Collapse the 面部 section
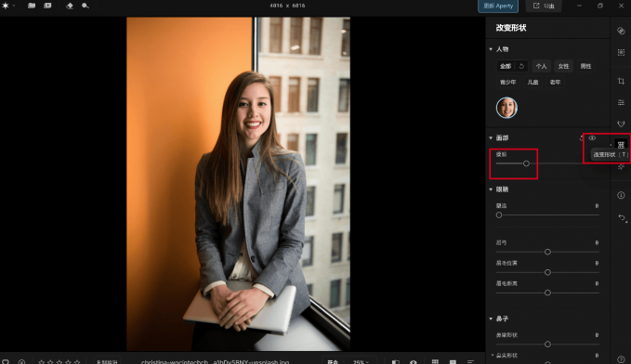This screenshot has width=631, height=364. pyautogui.click(x=491, y=138)
